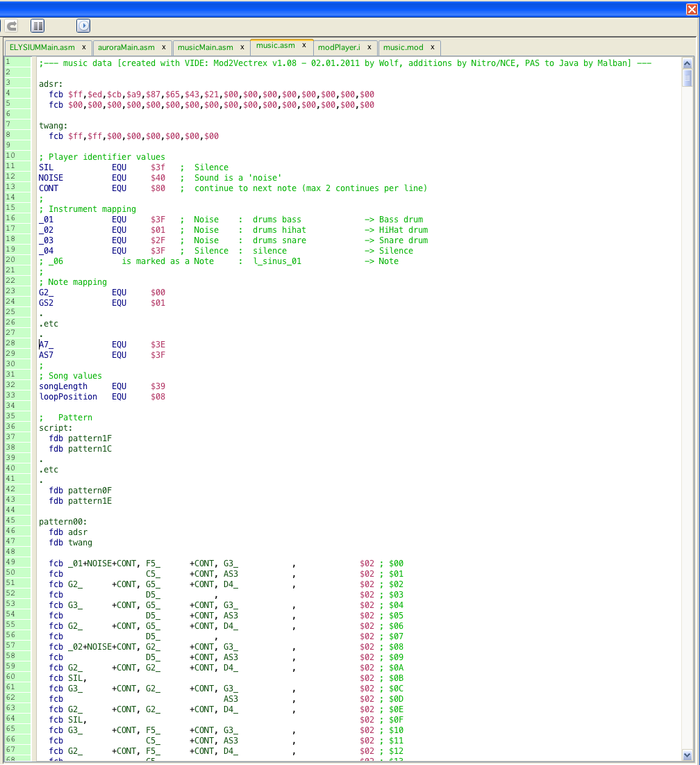Click the editor scrollbar down arrow
Screen dimensions: 700x765
tap(687, 755)
